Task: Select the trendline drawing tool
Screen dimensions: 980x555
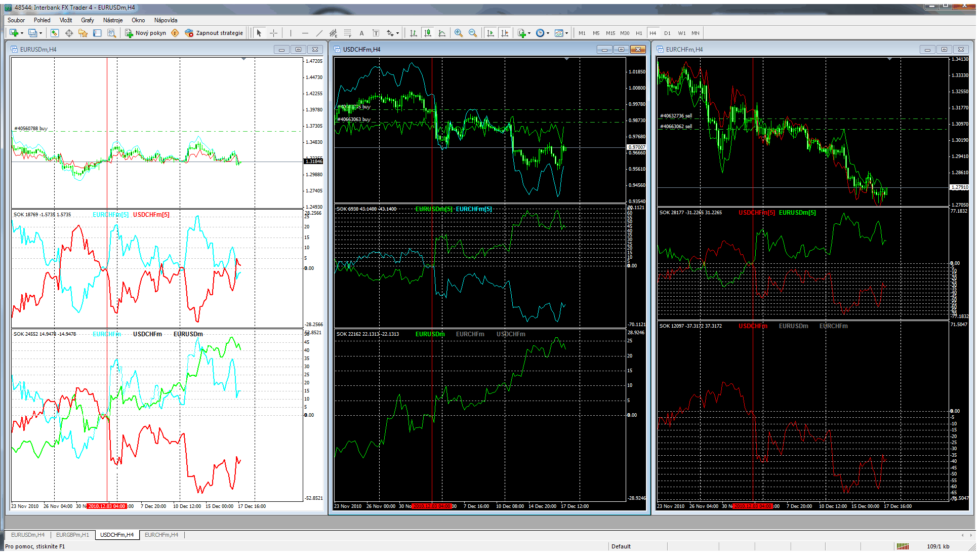Action: (319, 33)
